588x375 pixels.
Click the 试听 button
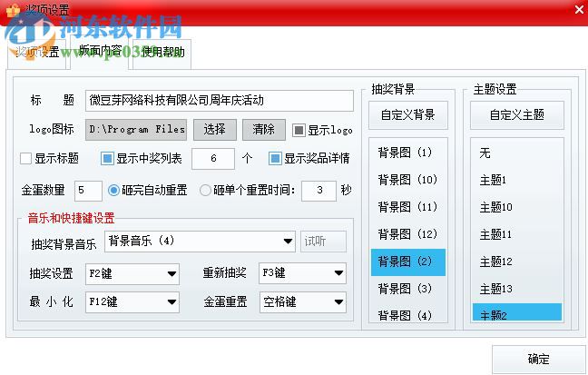(x=323, y=242)
